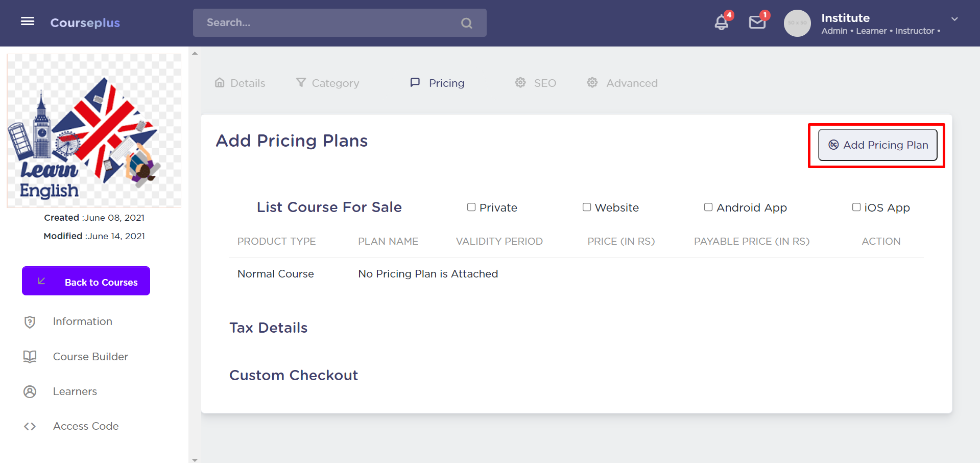Go Back to Courses
This screenshot has height=463, width=980.
pyautogui.click(x=86, y=281)
